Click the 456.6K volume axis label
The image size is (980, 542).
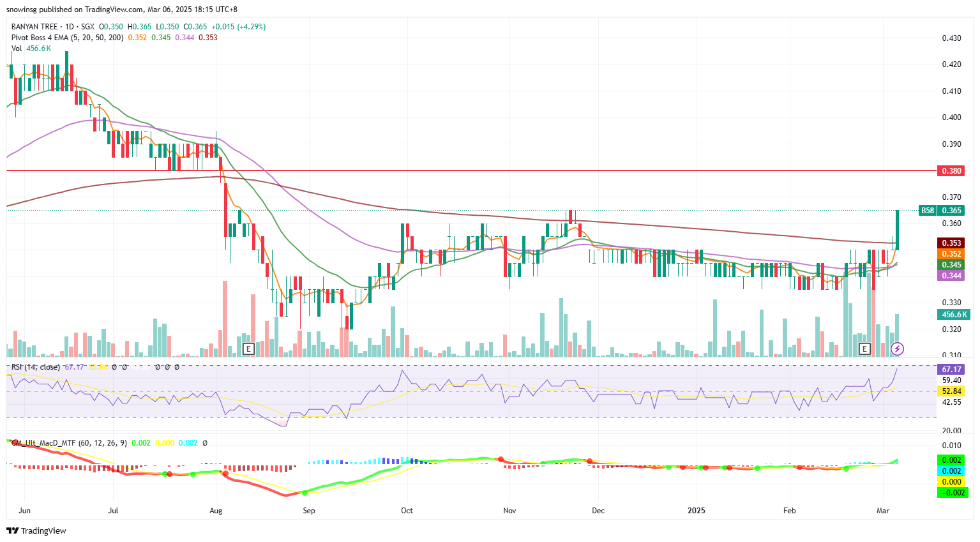[954, 314]
